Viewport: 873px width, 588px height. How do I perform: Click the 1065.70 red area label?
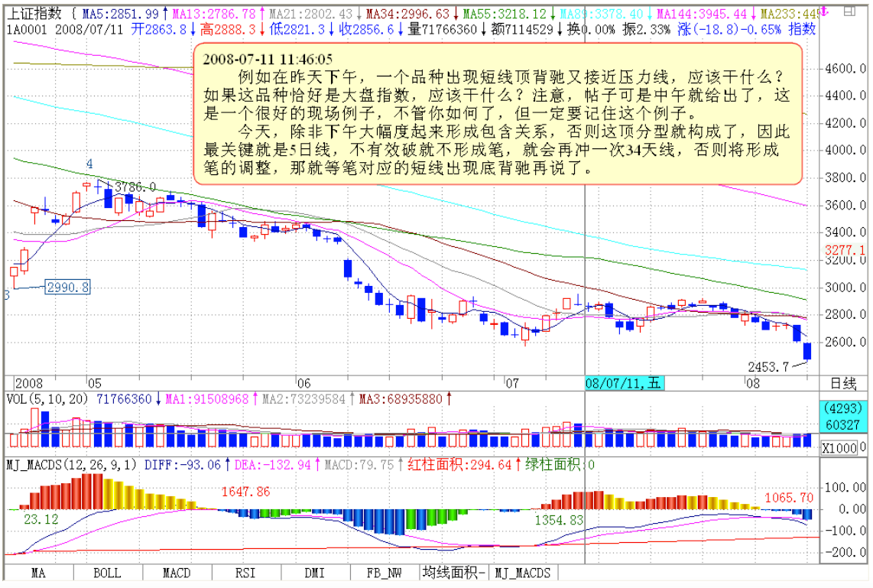click(789, 497)
